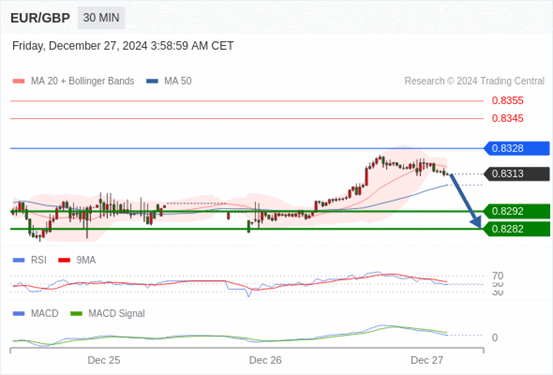
Task: Click the EUR/GBP pair title
Action: click(x=40, y=18)
